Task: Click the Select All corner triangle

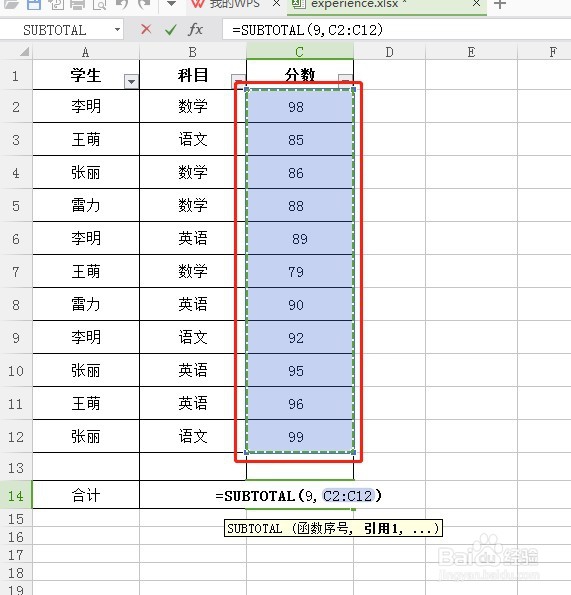Action: 25,52
